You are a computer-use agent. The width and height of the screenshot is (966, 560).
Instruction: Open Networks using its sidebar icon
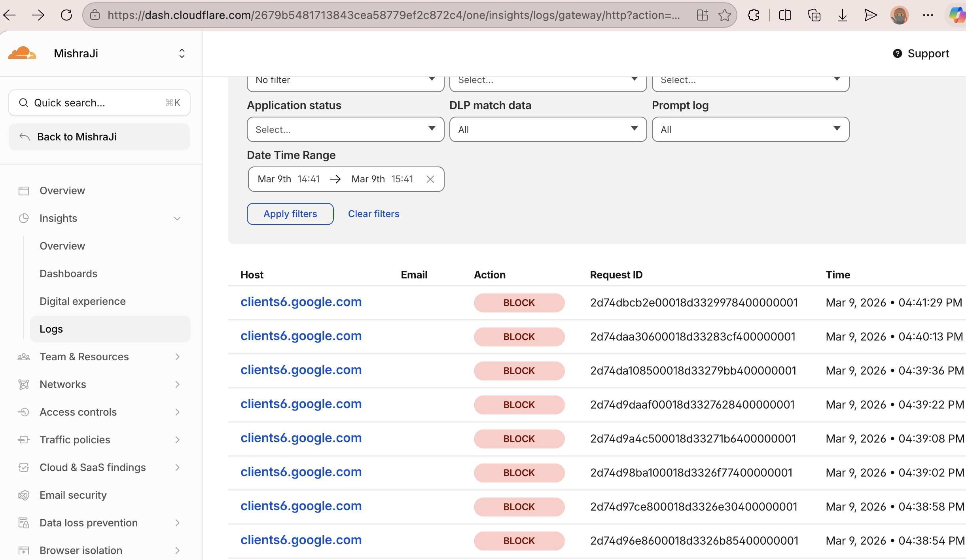pos(24,384)
